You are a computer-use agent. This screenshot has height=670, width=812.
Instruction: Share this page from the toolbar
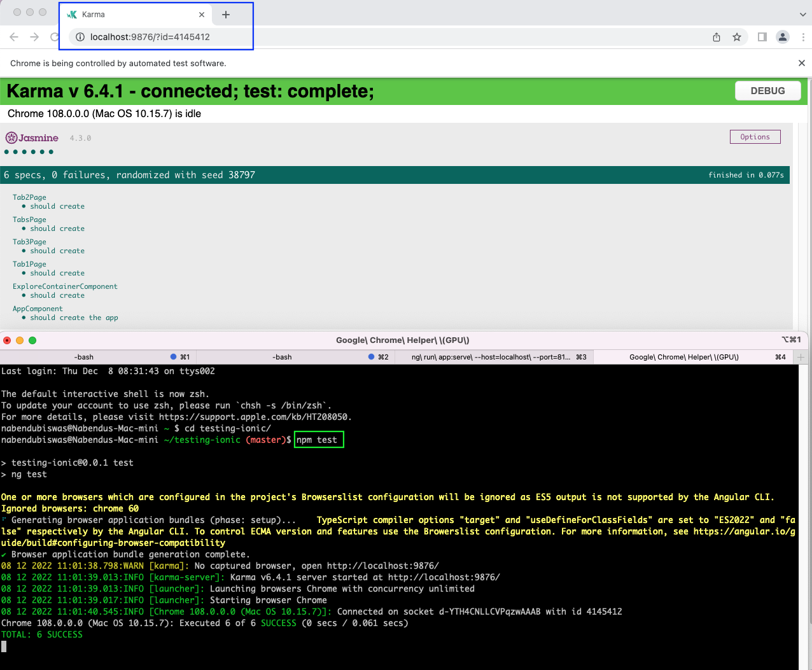[x=717, y=37]
